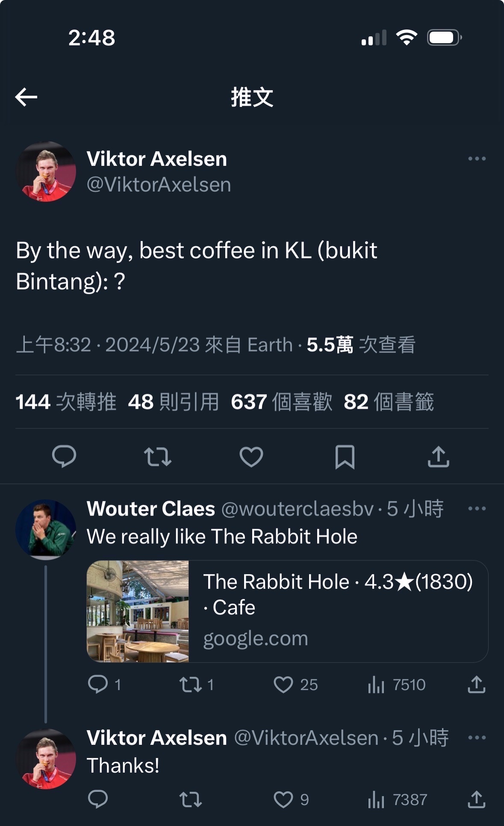This screenshot has height=826, width=504.
Task: Open more options on Wouter Claes reply
Action: point(477,508)
